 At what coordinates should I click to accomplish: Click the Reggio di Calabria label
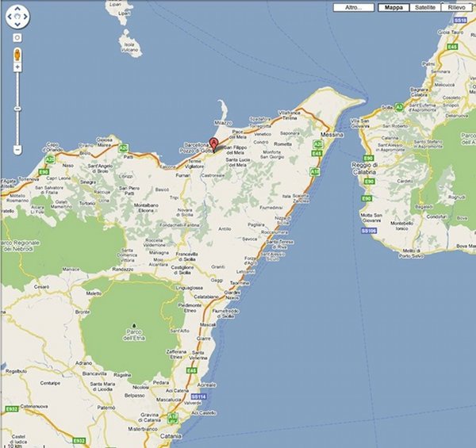coord(365,168)
